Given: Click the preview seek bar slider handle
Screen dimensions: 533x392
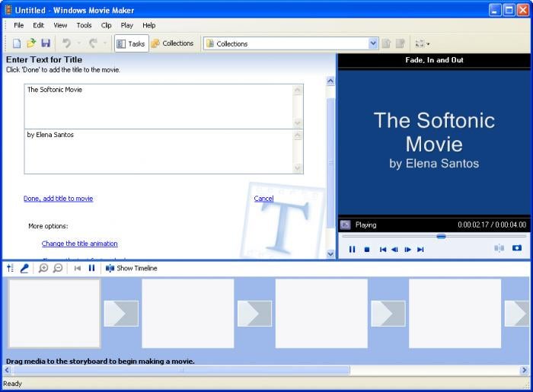Looking at the screenshot, I should pos(441,237).
